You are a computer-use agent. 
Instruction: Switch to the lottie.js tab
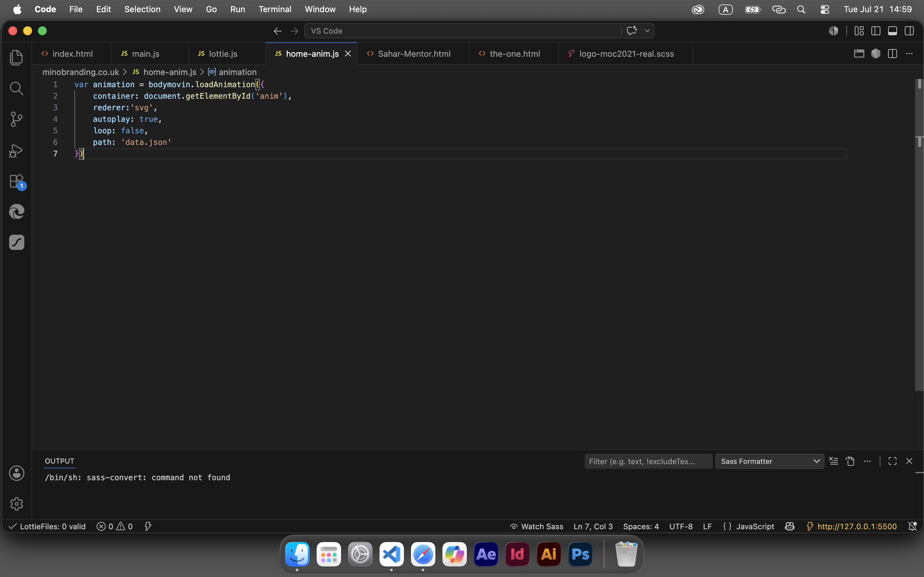(223, 54)
